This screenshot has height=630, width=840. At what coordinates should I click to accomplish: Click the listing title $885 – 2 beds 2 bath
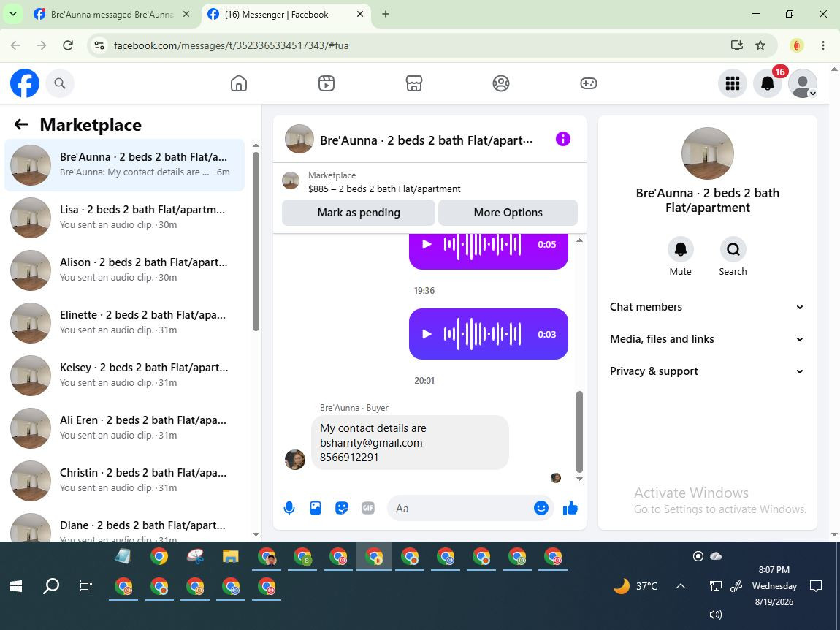(384, 189)
